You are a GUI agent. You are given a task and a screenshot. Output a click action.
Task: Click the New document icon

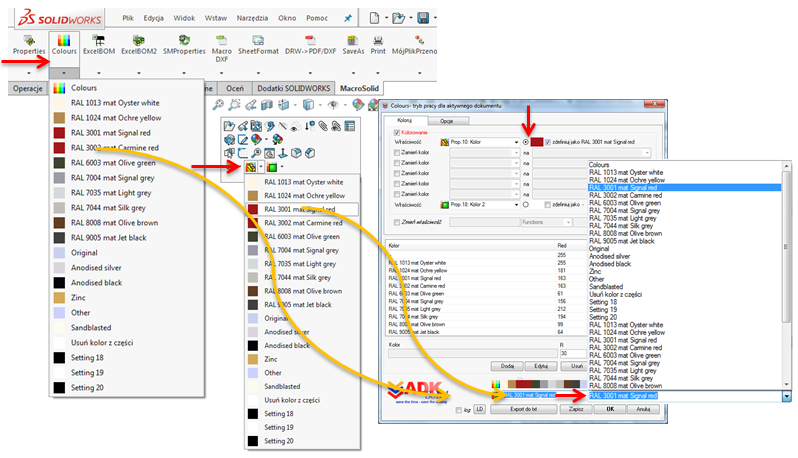(x=374, y=18)
